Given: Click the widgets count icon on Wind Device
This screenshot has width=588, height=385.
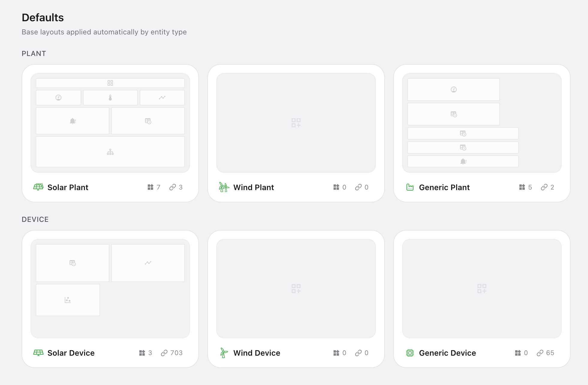Looking at the screenshot, I should click(336, 353).
